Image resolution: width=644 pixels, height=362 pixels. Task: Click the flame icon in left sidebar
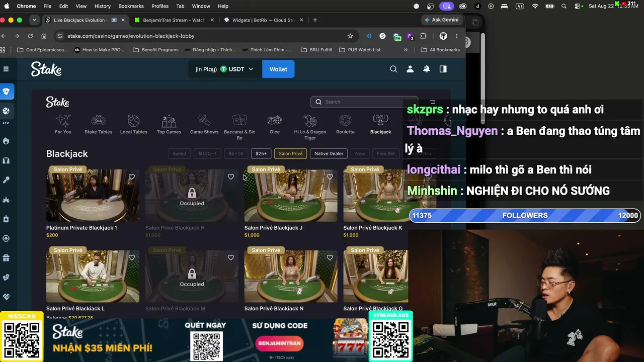[x=6, y=141]
